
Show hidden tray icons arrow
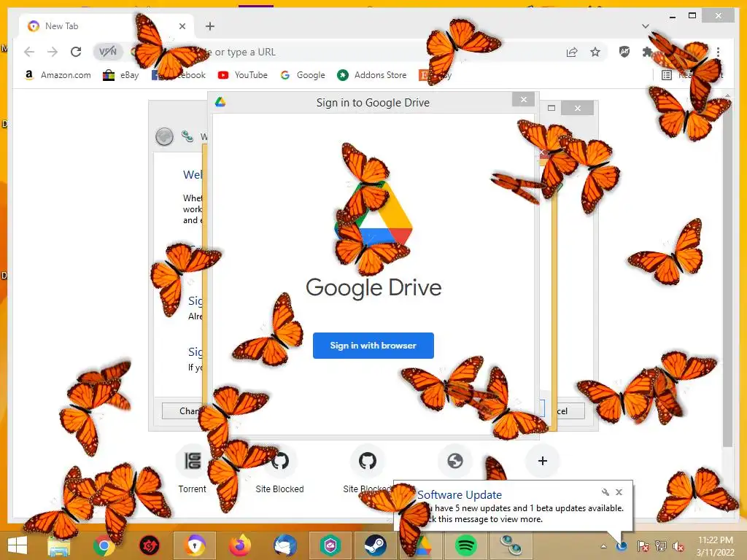(x=603, y=546)
